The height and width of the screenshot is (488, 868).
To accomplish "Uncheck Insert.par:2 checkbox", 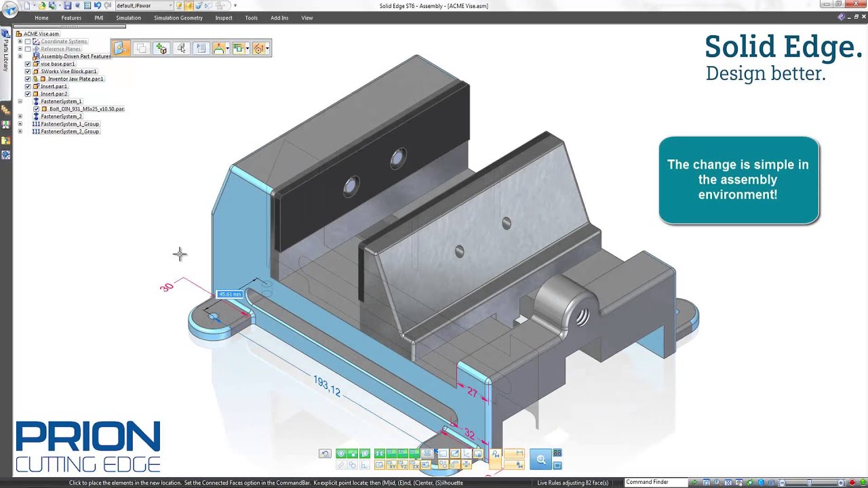I will (x=28, y=94).
